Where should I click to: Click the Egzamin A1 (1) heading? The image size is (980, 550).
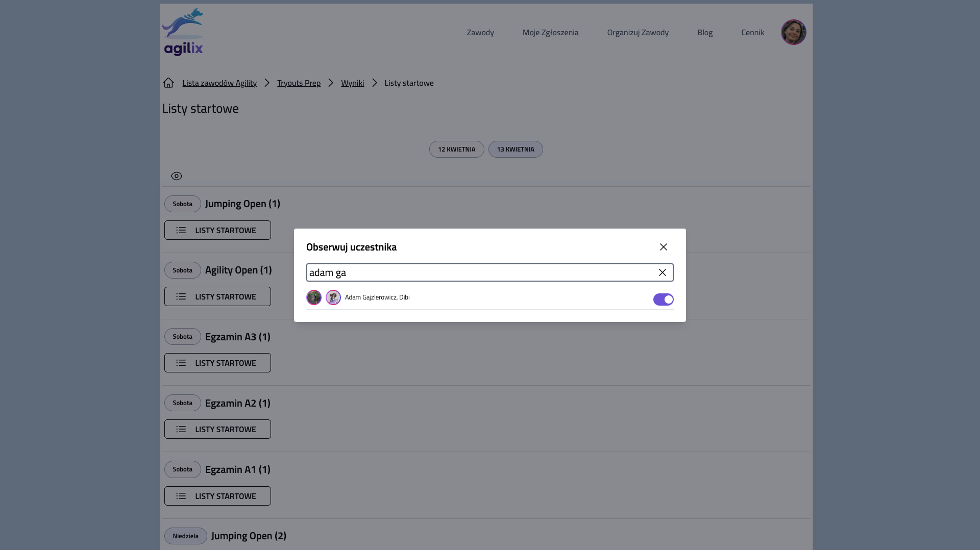click(x=238, y=469)
